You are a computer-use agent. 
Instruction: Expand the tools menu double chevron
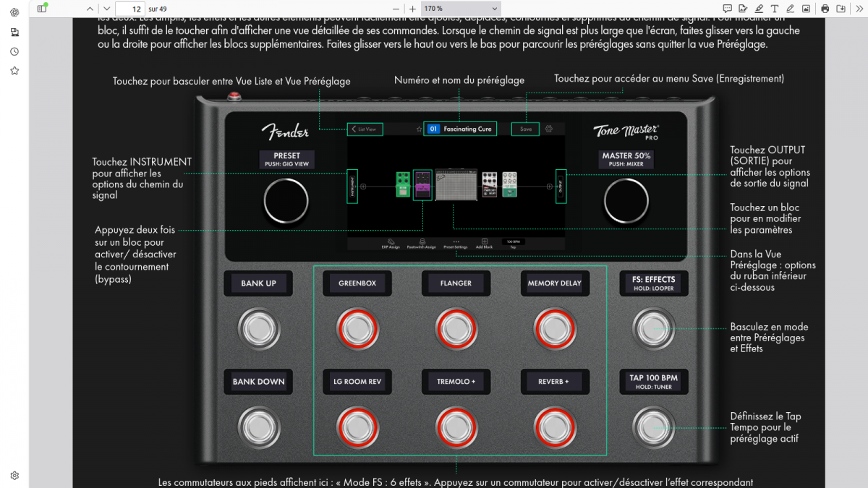click(x=859, y=9)
